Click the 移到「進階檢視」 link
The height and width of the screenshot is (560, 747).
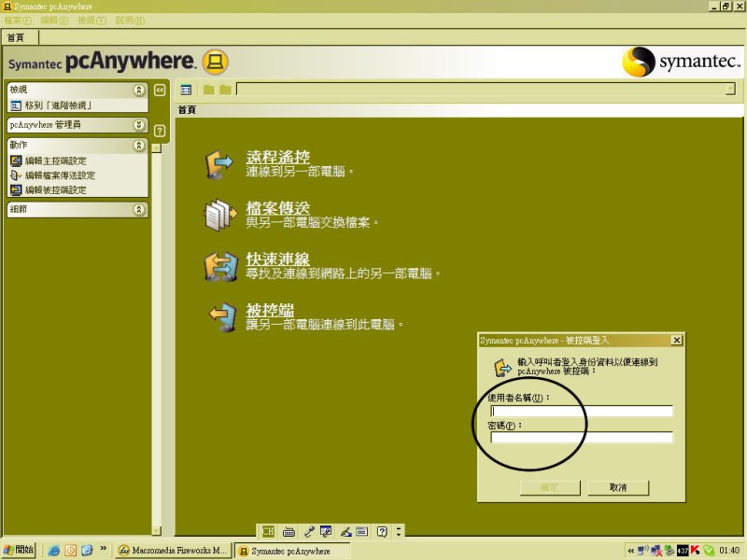(58, 105)
